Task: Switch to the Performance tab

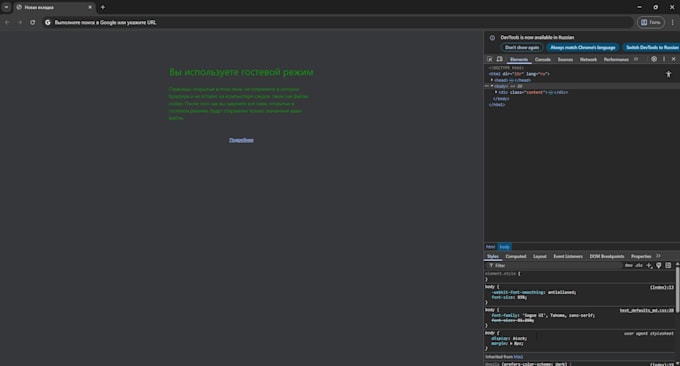Action: 616,59
